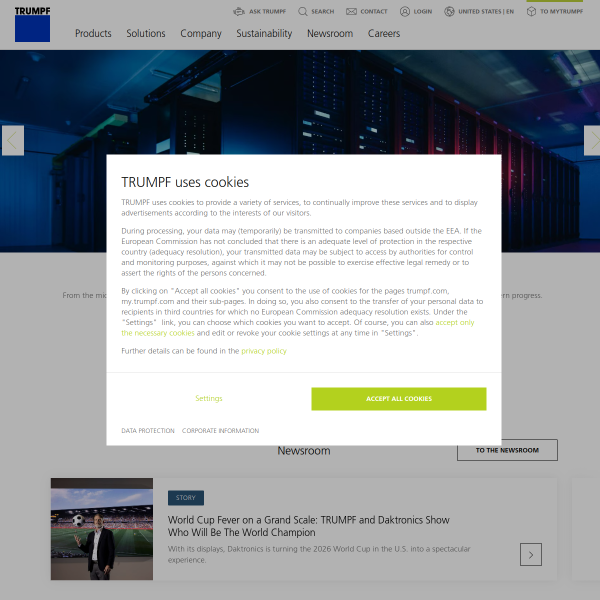Screen dimensions: 600x600
Task: Go to previous hero slide arrow
Action: [13, 140]
